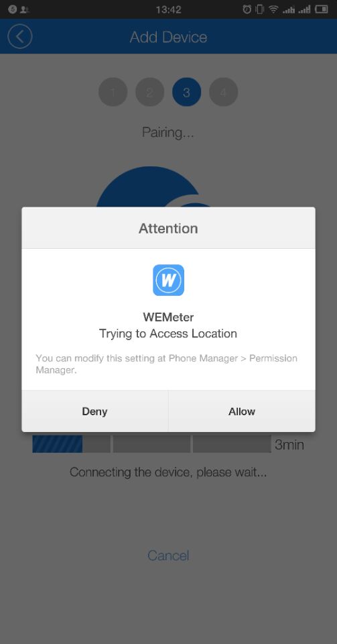Tap the Wi-Fi status bar icon
The width and height of the screenshot is (337, 644).
pyautogui.click(x=273, y=9)
